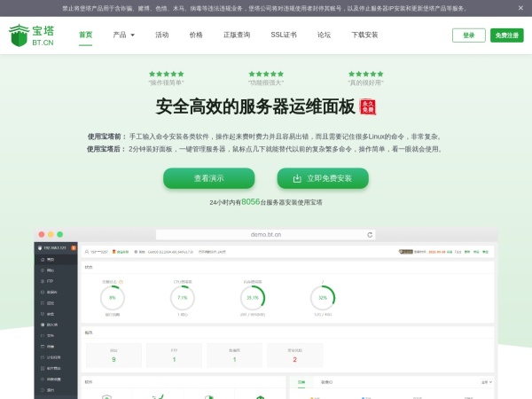Screen dimensions: 532x399
Task: Click the red 永久免费 stamp badge
Action: pos(367,106)
